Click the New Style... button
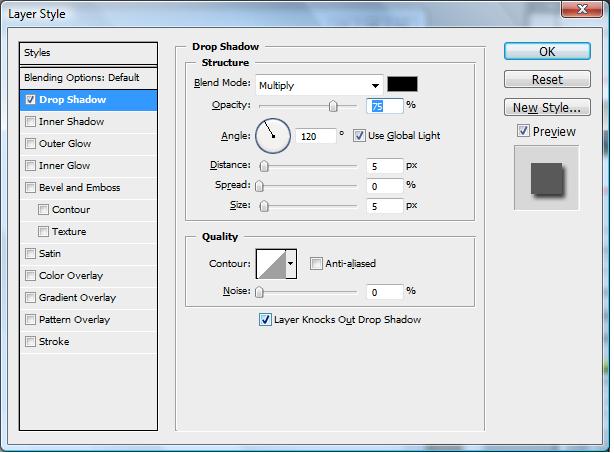Viewport: 614px width, 453px height. coord(547,107)
